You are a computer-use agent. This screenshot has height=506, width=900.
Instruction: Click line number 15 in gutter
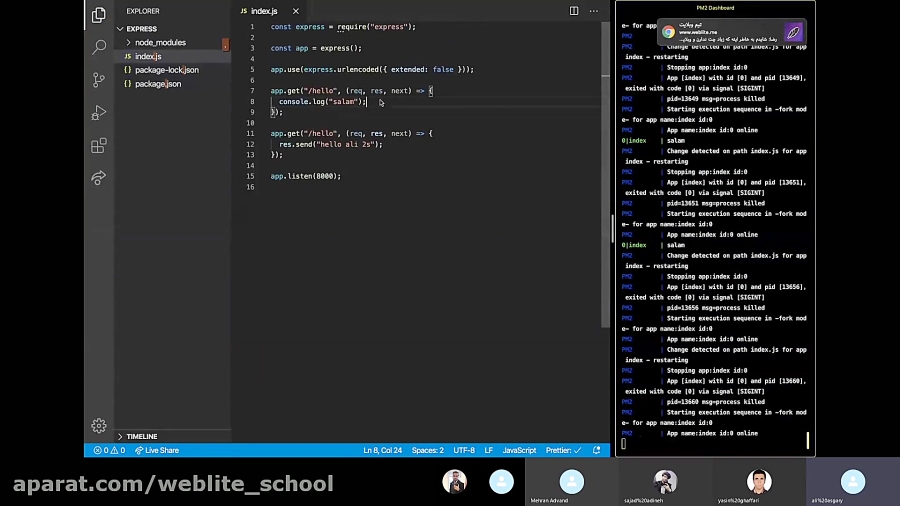pos(250,176)
